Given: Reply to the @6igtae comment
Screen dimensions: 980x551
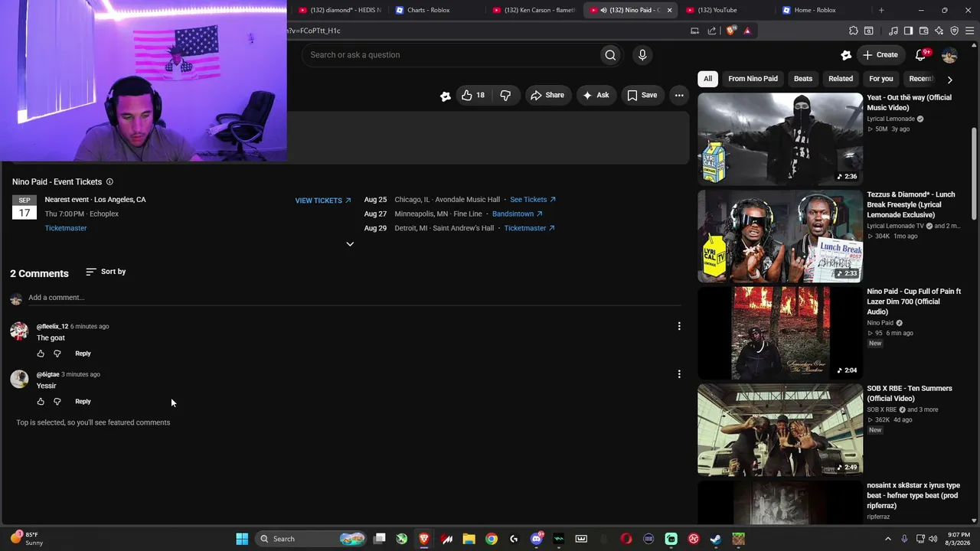Looking at the screenshot, I should [83, 402].
